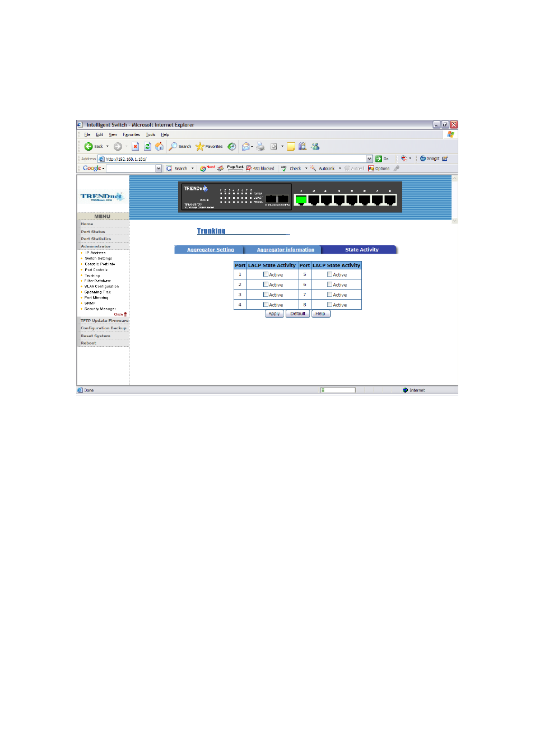
Task: Click the Research books icon
Action: (x=303, y=146)
